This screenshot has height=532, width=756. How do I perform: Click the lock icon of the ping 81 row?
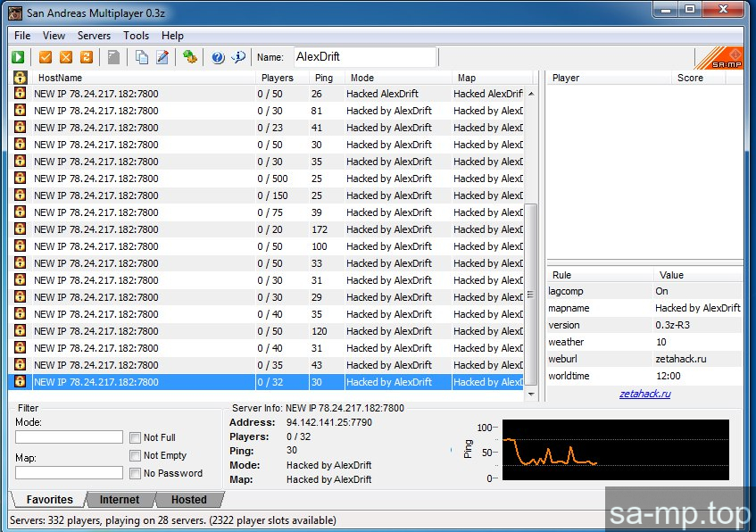point(20,110)
